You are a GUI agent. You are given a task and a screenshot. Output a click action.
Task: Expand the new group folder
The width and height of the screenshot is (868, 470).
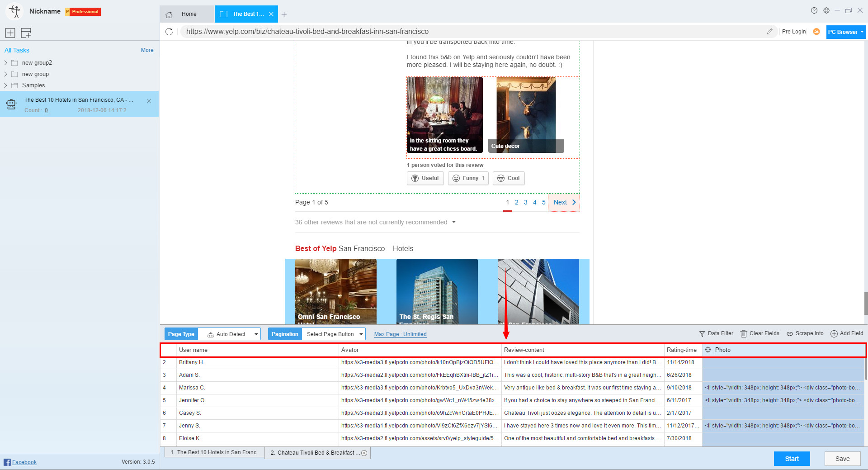pyautogui.click(x=6, y=74)
